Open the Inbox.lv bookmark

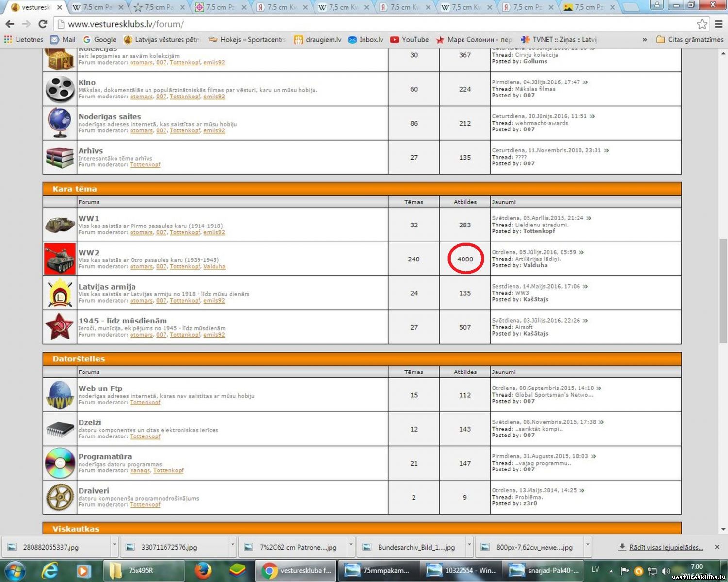[365, 40]
